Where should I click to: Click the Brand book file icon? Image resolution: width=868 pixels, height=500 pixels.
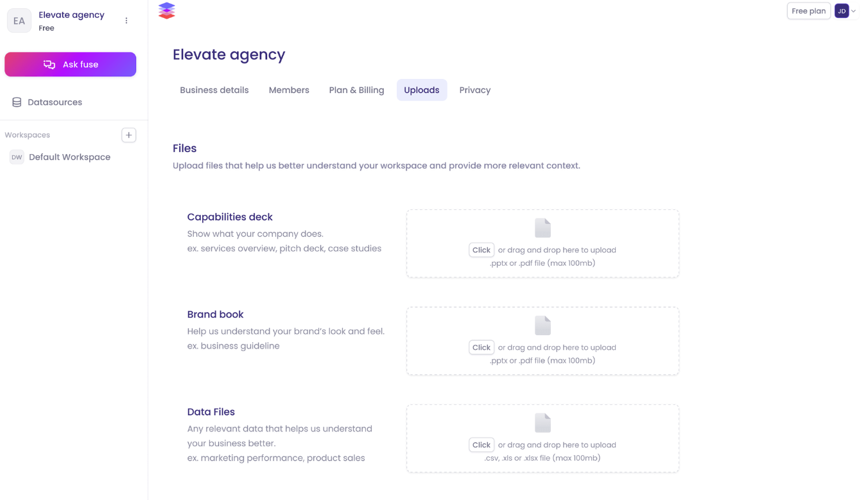pos(542,326)
